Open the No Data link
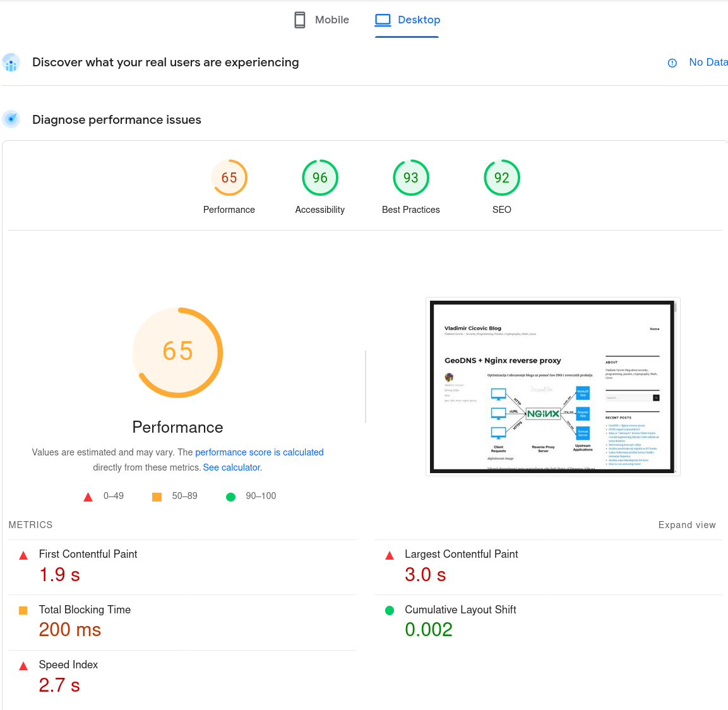 [708, 63]
